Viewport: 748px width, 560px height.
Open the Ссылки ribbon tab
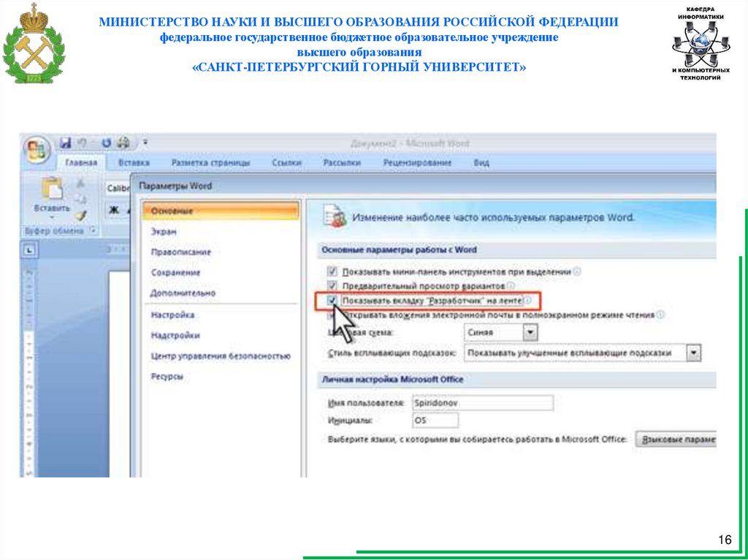tap(286, 163)
